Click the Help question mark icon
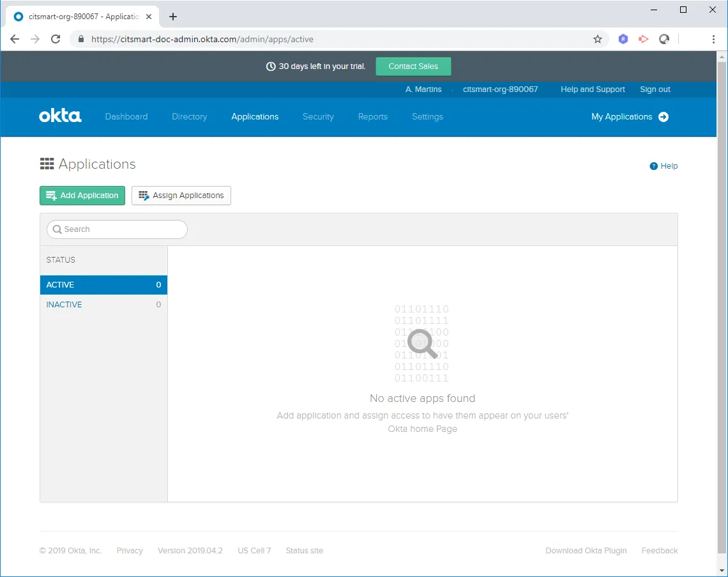Viewport: 728px width, 577px height. pos(653,166)
